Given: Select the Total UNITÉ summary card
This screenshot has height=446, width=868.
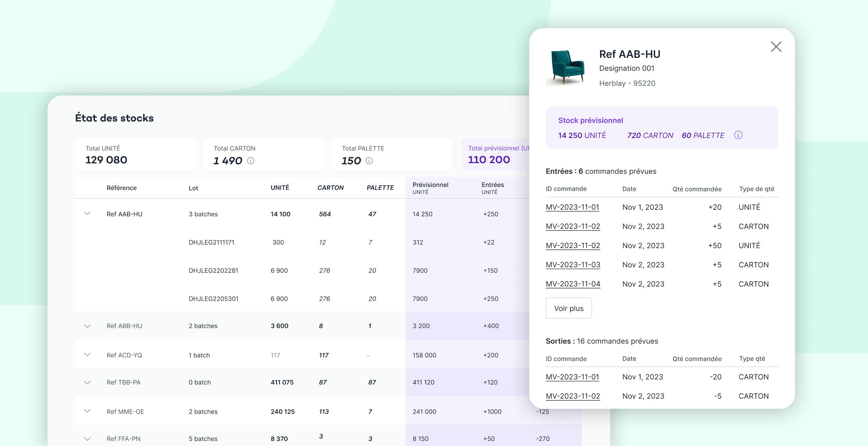Looking at the screenshot, I should tap(135, 154).
